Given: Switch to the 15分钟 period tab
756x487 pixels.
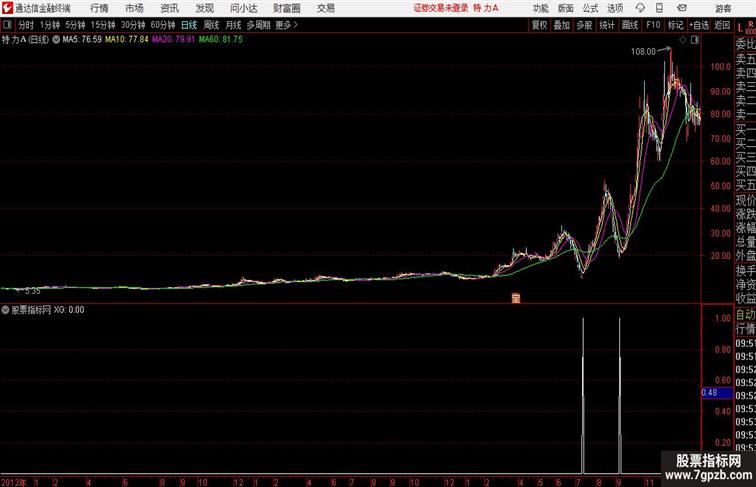Looking at the screenshot, I should (x=103, y=25).
